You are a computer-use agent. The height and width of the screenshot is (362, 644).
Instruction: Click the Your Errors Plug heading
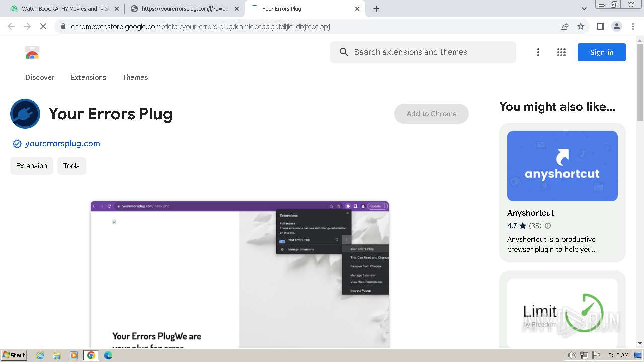pos(110,114)
